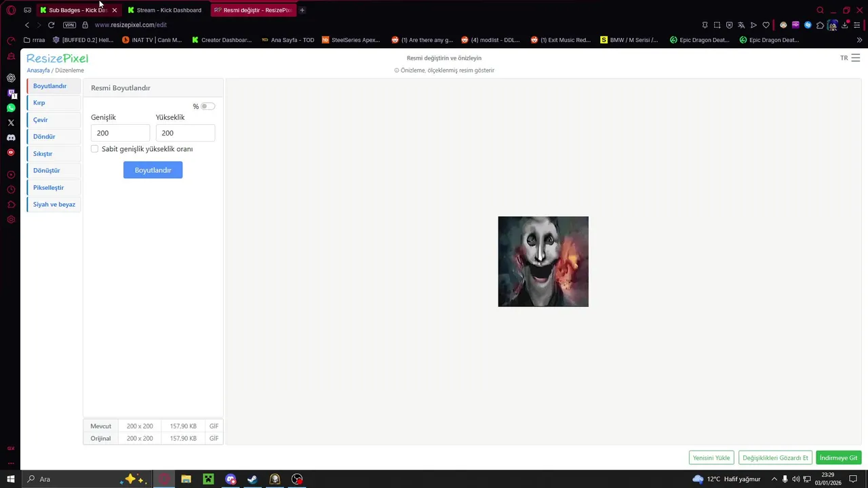The image size is (868, 488).
Task: Select the Sıkıştır menu item
Action: [x=54, y=154]
